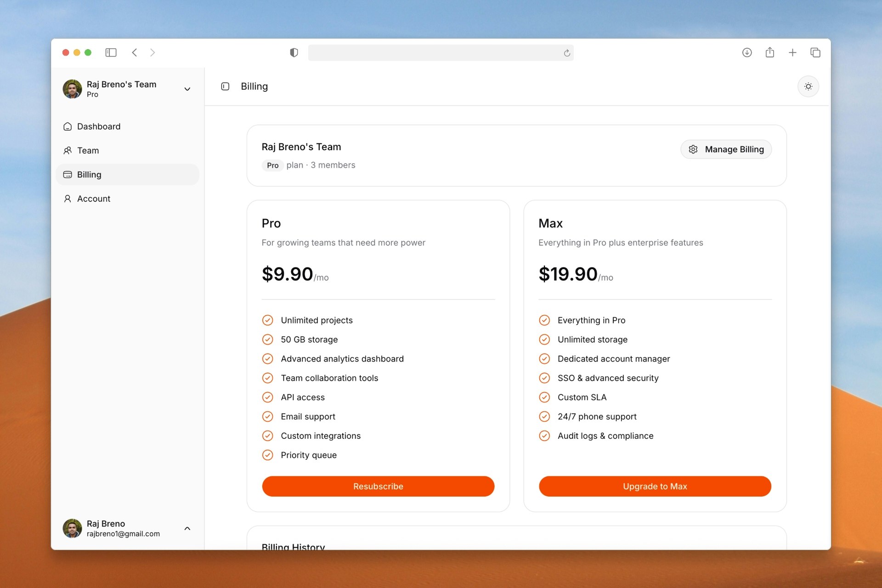Image resolution: width=882 pixels, height=588 pixels.
Task: Go to the Account sidebar item
Action: (93, 198)
